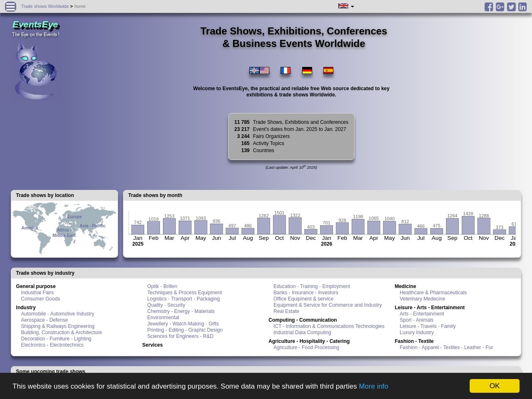The width and height of the screenshot is (532, 399).
Task: Open Printing - Editing - Graphic Design link
Action: [185, 330]
